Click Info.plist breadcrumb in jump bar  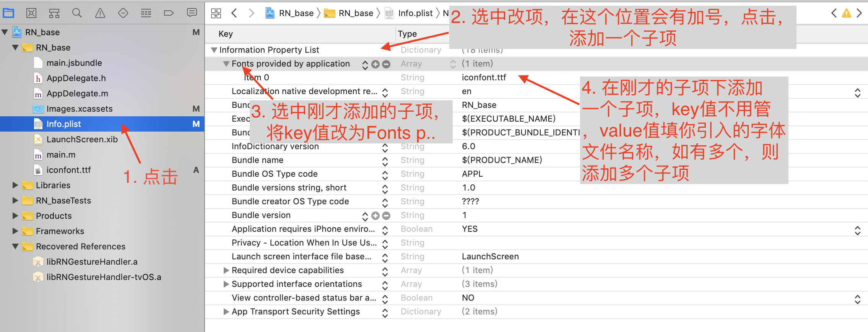(409, 13)
